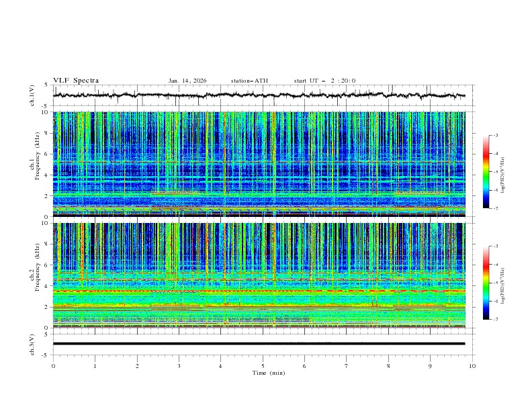Select the start UT time label

[324, 81]
